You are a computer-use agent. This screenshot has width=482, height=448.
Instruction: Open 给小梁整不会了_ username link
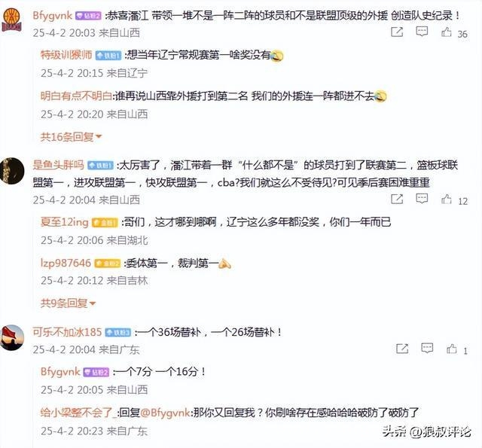coord(78,413)
